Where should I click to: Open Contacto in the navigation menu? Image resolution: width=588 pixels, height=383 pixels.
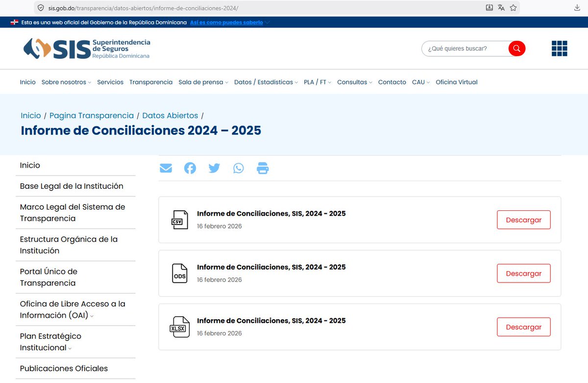(392, 82)
